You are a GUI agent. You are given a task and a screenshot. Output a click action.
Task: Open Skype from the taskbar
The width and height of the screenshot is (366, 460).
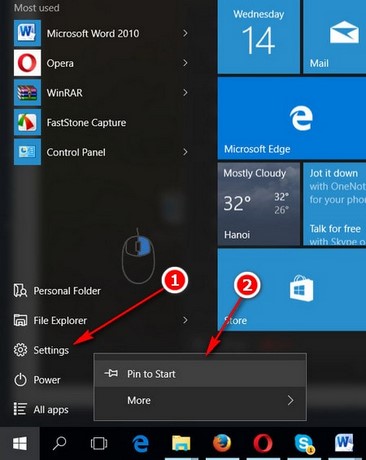point(304,443)
